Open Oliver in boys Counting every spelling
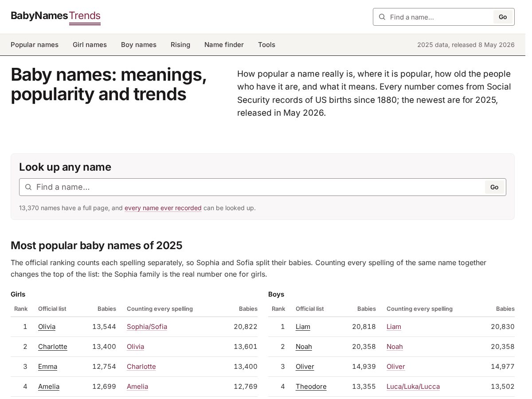The image size is (532, 399). (x=396, y=367)
